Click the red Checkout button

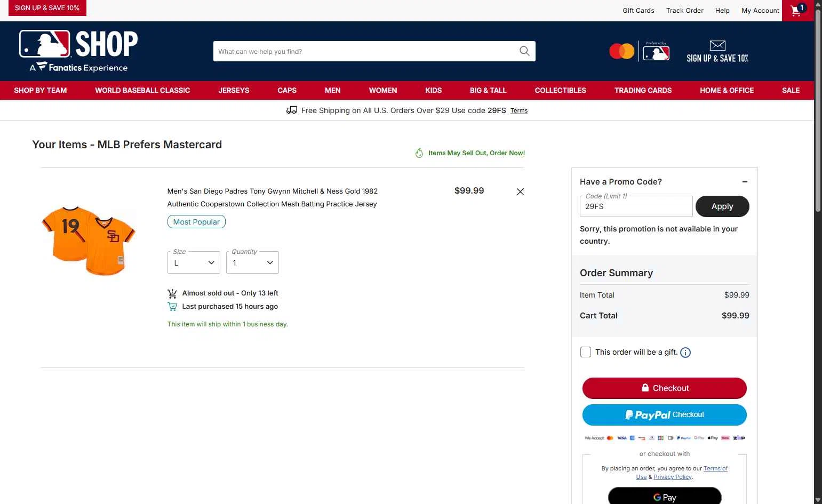tap(665, 388)
